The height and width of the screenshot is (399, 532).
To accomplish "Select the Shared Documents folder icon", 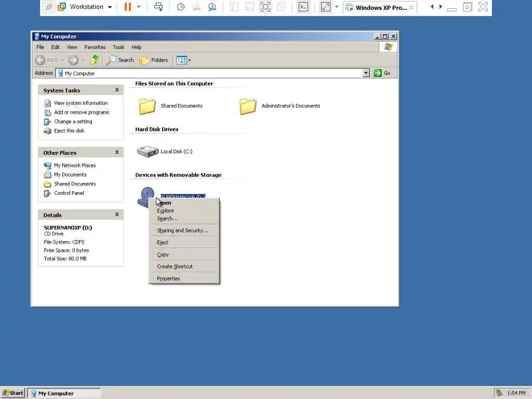I will click(147, 106).
